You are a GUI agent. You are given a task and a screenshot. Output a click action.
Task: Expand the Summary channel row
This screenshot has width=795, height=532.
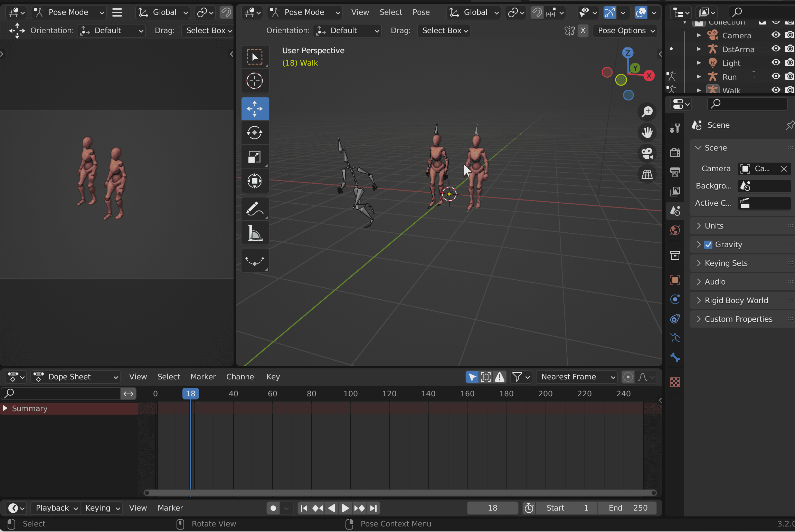[x=5, y=409]
